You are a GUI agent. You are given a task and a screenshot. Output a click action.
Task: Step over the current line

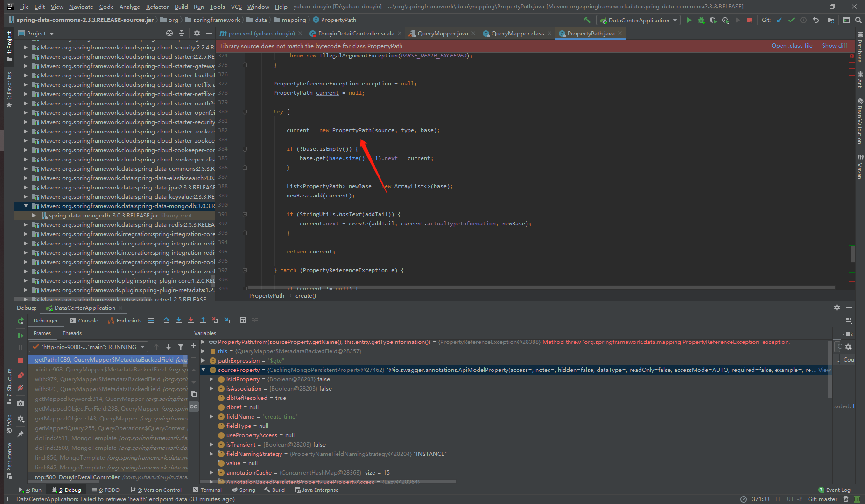[x=167, y=320]
